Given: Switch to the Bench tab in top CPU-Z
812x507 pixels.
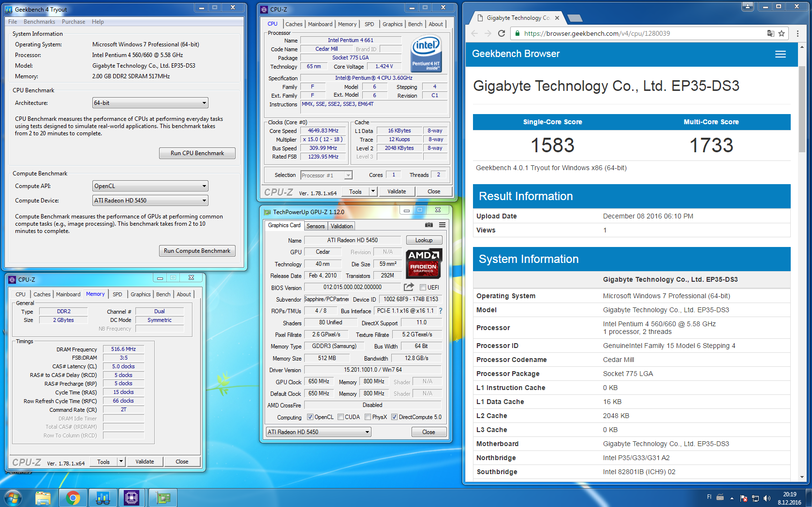Looking at the screenshot, I should (415, 24).
